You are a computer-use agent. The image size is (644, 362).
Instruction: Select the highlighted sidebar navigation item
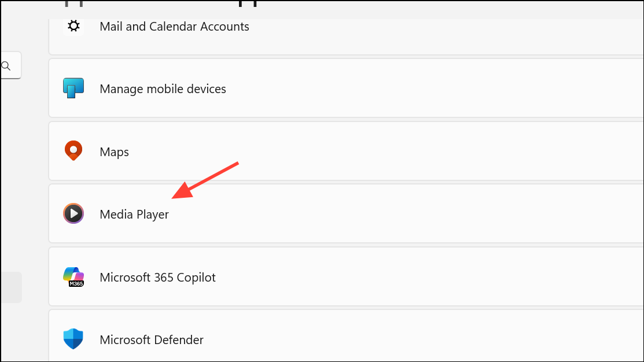10,287
